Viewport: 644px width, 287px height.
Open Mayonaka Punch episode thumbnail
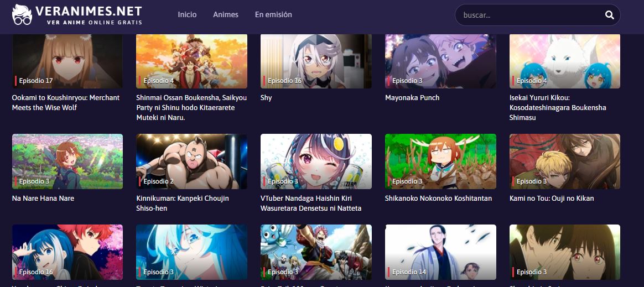440,61
